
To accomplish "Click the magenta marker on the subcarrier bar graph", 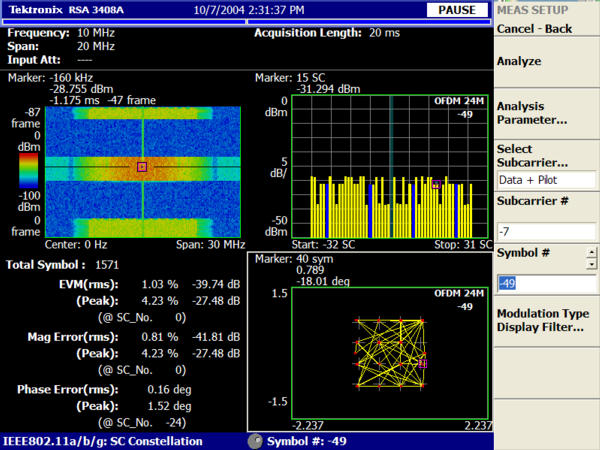I will 437,183.
